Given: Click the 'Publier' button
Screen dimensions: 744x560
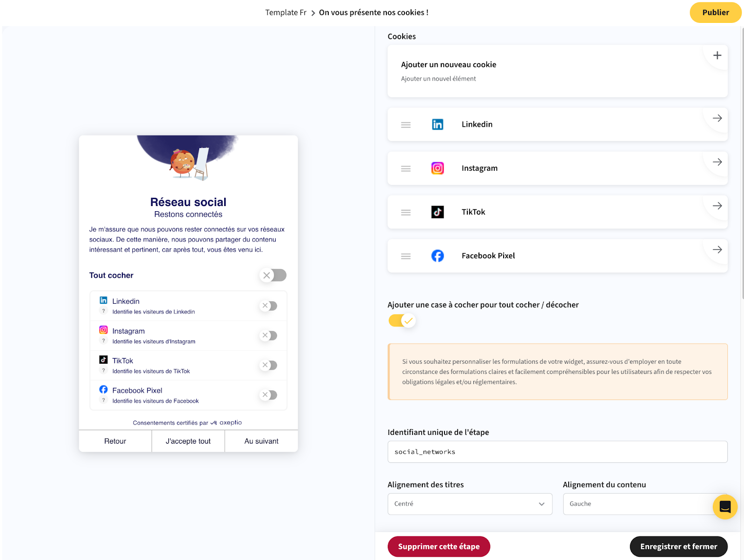Looking at the screenshot, I should coord(715,13).
